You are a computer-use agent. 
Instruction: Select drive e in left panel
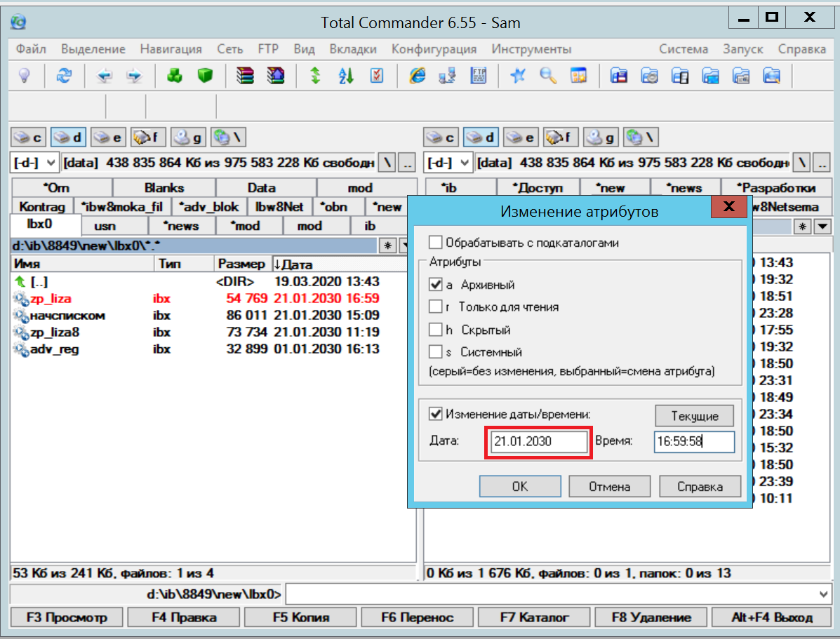point(108,137)
